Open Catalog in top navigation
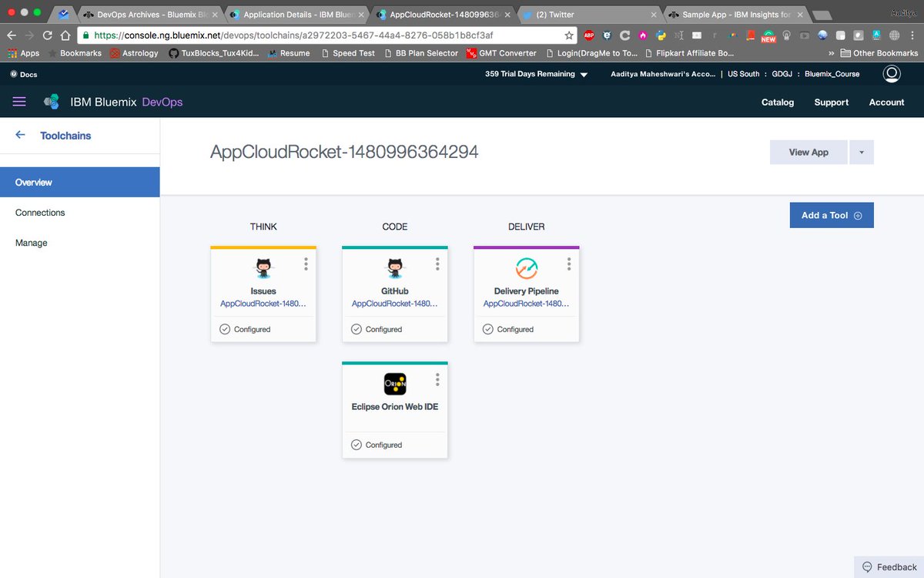The image size is (924, 578). point(778,102)
